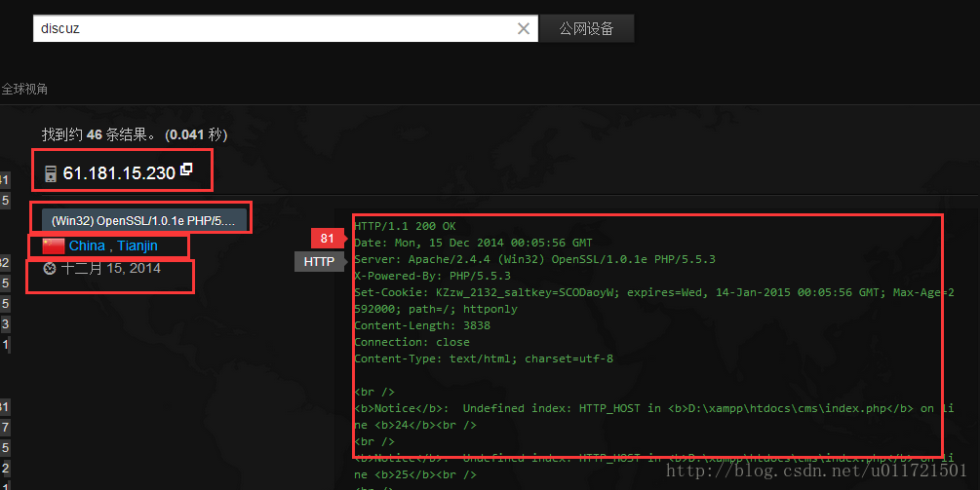Click the Content-Length: 3838 line
The width and height of the screenshot is (980, 490).
(x=422, y=325)
